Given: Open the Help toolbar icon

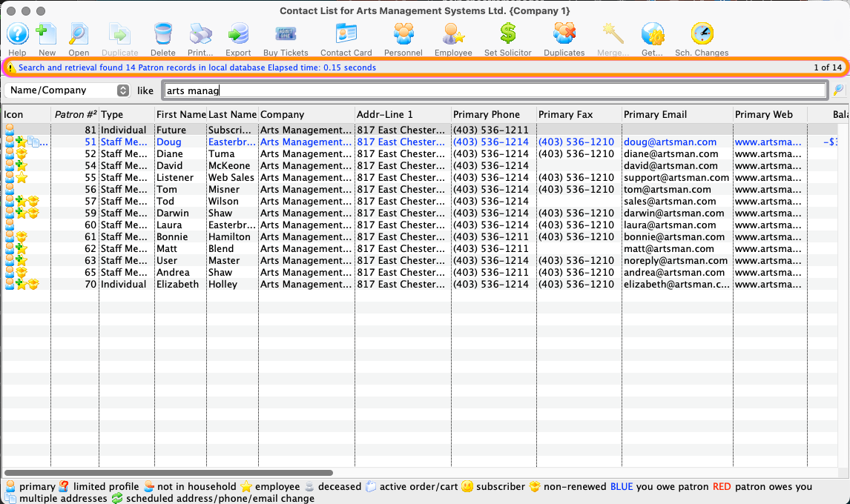Looking at the screenshot, I should point(17,34).
